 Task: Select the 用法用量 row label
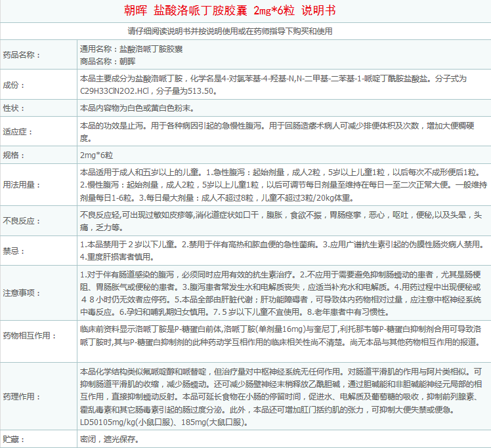[x=22, y=185]
